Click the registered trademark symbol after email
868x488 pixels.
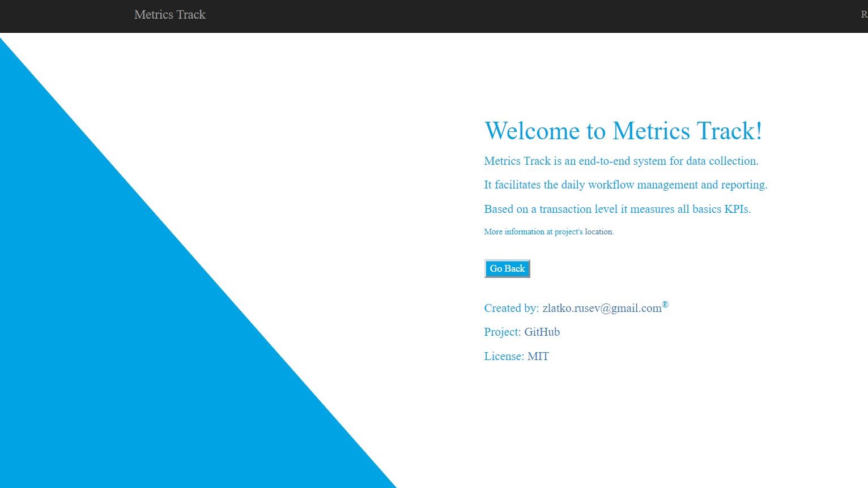point(665,305)
